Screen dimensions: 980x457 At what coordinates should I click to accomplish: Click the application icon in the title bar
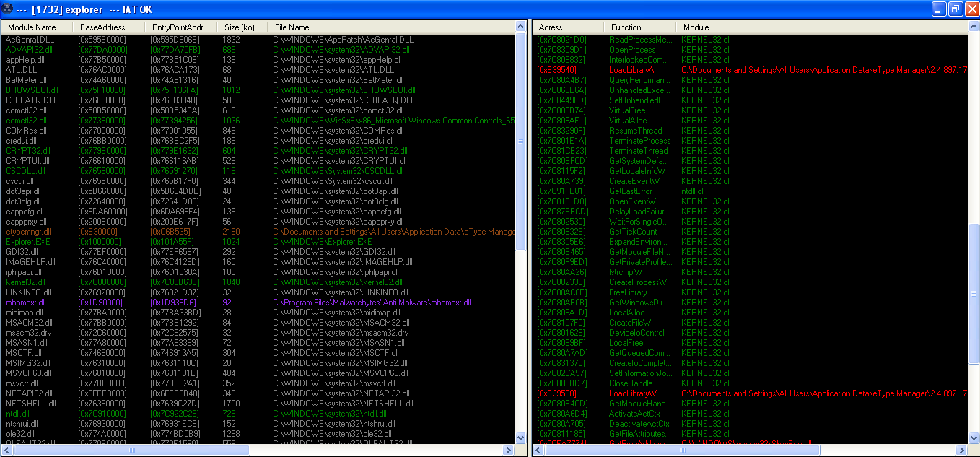(8, 9)
